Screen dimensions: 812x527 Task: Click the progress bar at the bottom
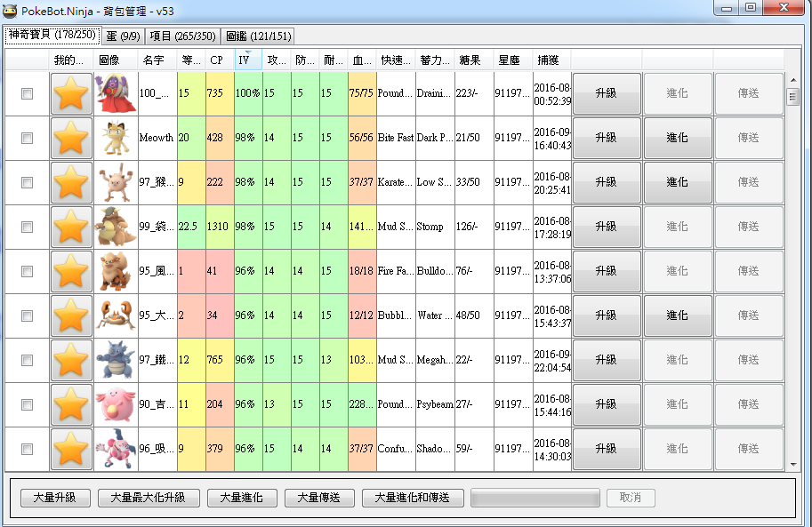[535, 498]
